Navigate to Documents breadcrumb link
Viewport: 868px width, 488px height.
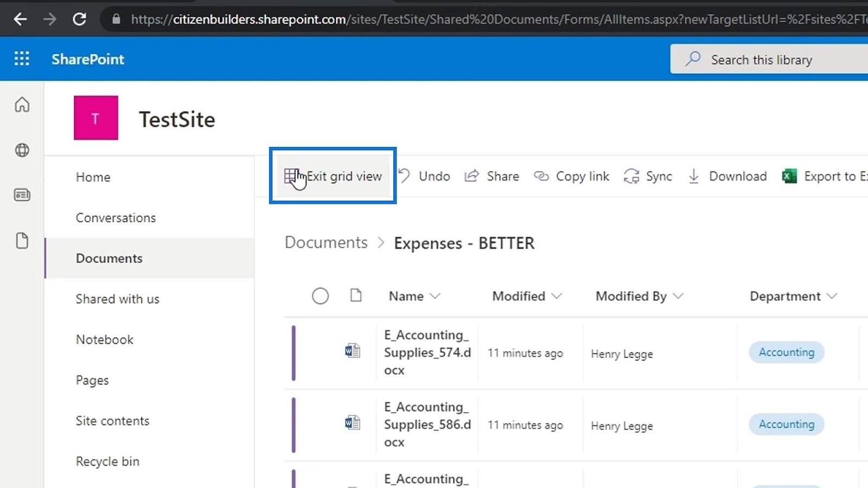[326, 242]
